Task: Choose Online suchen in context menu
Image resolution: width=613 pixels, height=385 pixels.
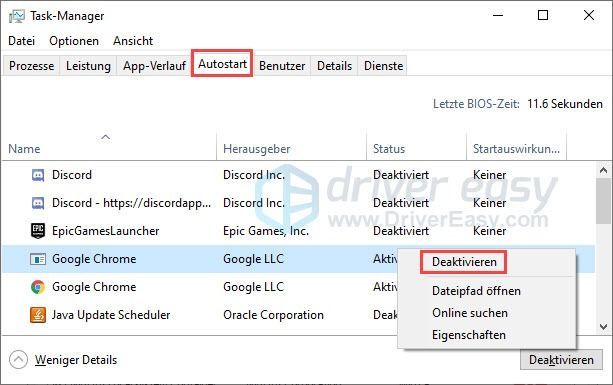Action: coord(470,313)
